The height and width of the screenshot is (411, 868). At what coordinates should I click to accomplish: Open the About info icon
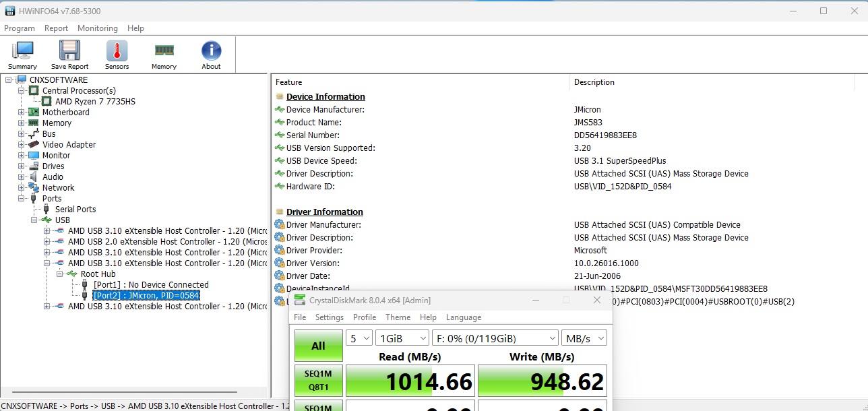tap(211, 55)
